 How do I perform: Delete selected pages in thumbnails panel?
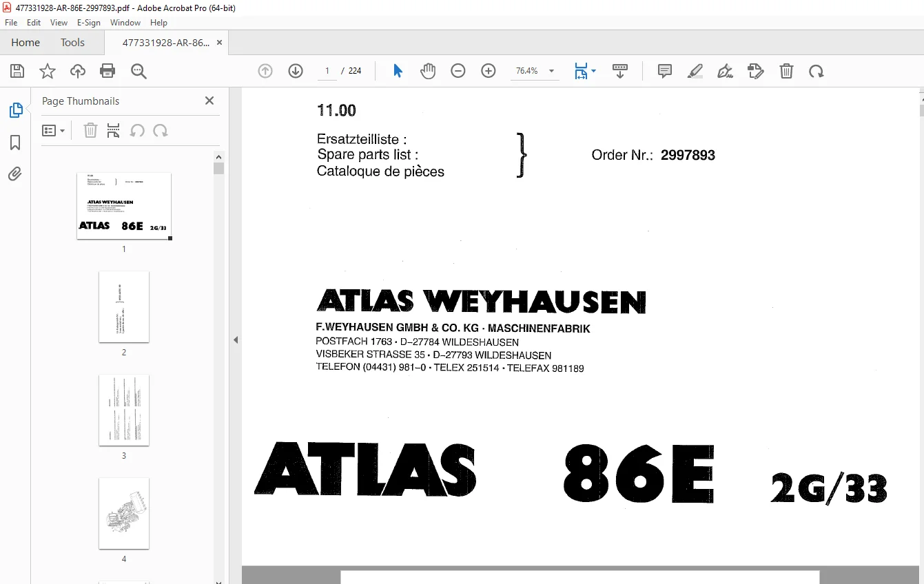tap(90, 131)
